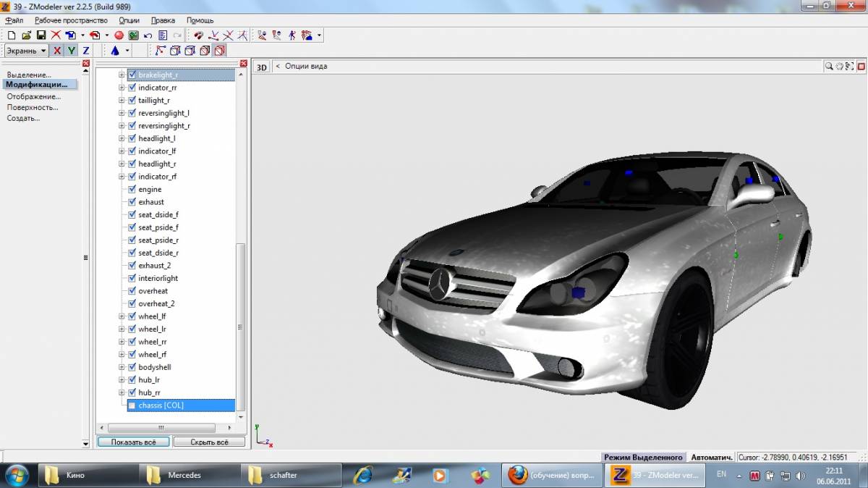This screenshot has width=868, height=488.
Task: Open the Опции вида viewport options
Action: 306,66
